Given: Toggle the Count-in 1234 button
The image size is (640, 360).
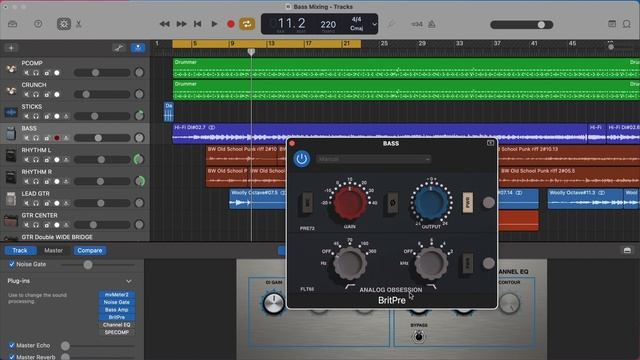Looking at the screenshot, I should [417, 24].
